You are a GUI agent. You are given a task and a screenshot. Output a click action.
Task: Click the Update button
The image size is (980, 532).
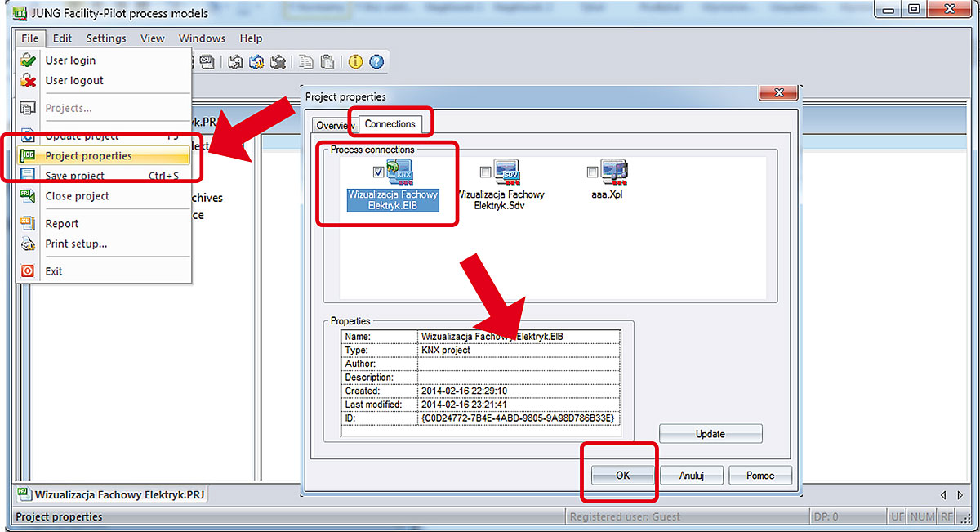[710, 434]
